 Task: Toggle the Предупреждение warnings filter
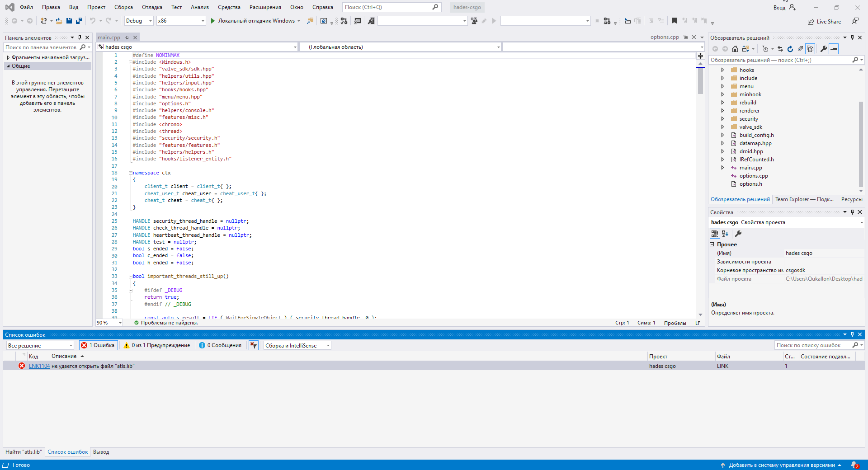[157, 345]
